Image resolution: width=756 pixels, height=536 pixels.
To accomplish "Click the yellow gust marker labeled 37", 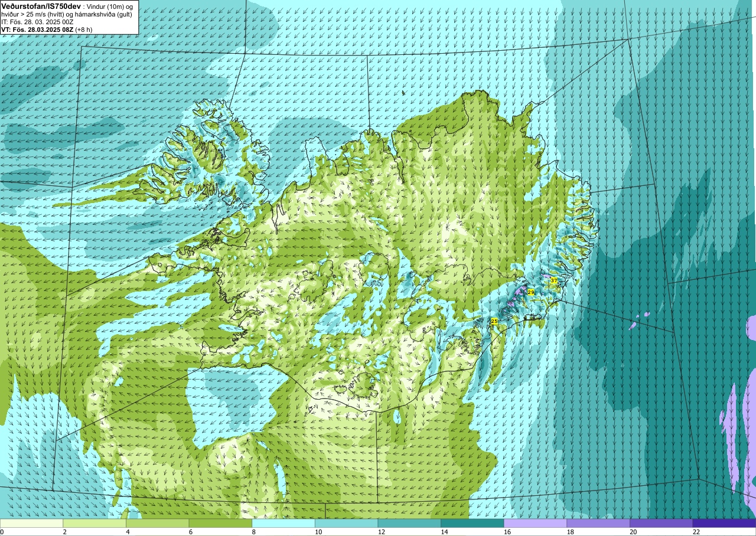I will click(x=553, y=280).
